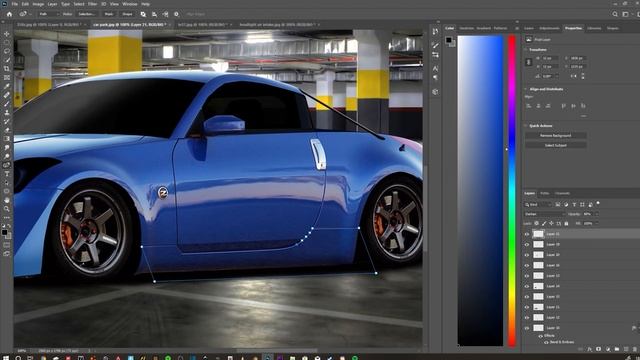Pick a shade in the blue color field

click(480, 191)
